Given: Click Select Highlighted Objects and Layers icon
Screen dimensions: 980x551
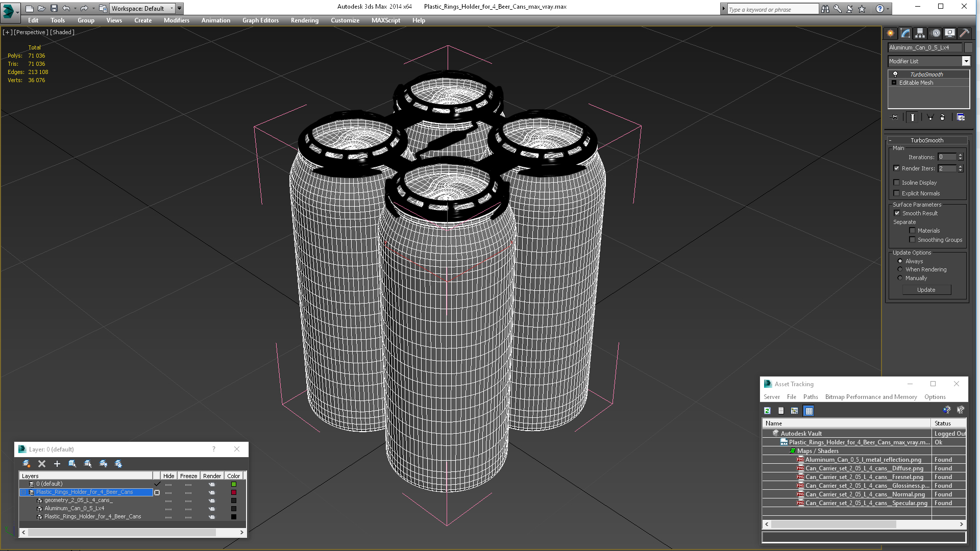Looking at the screenshot, I should click(72, 464).
